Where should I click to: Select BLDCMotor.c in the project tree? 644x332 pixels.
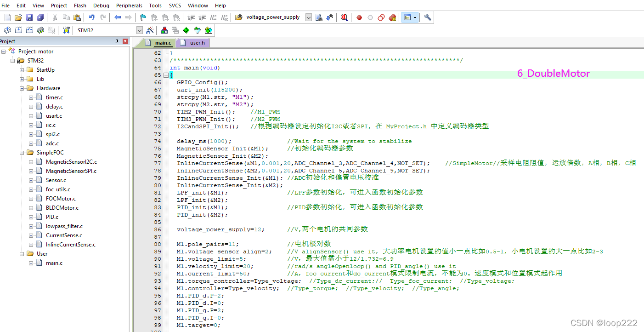[62, 208]
